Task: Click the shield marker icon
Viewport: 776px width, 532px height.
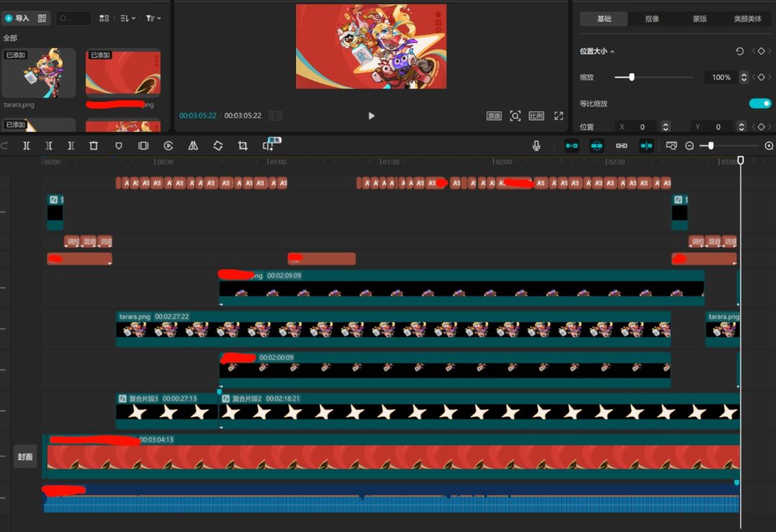Action: [119, 146]
